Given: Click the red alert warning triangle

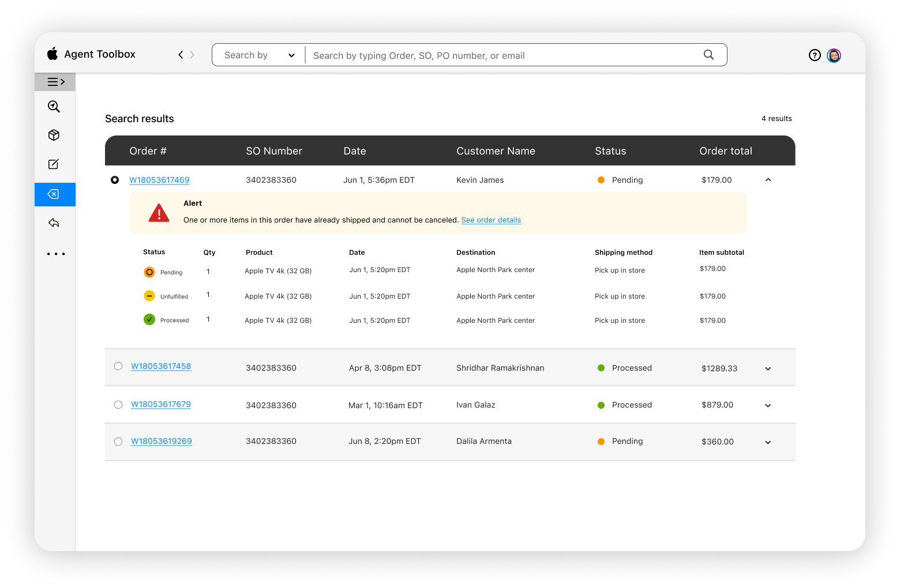Looking at the screenshot, I should click(x=159, y=213).
